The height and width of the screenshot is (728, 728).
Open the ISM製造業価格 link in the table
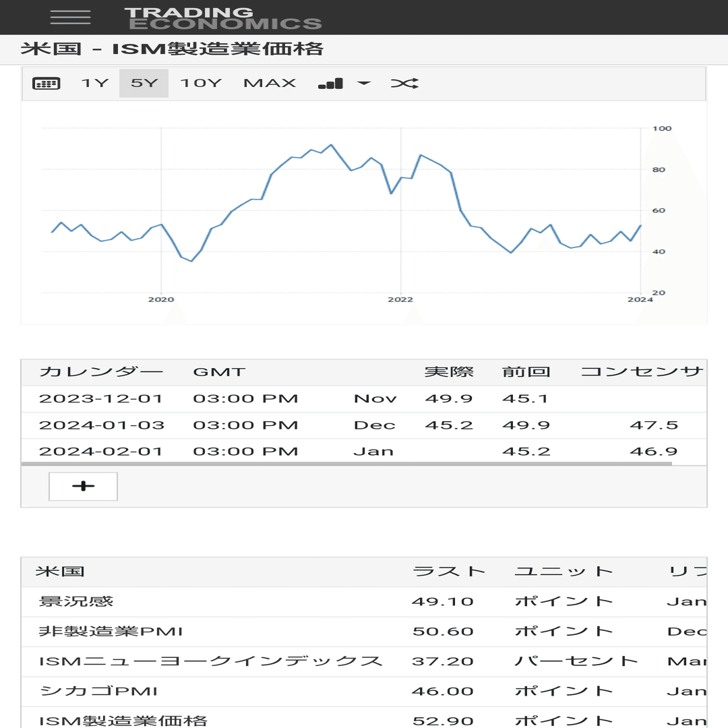[123, 721]
